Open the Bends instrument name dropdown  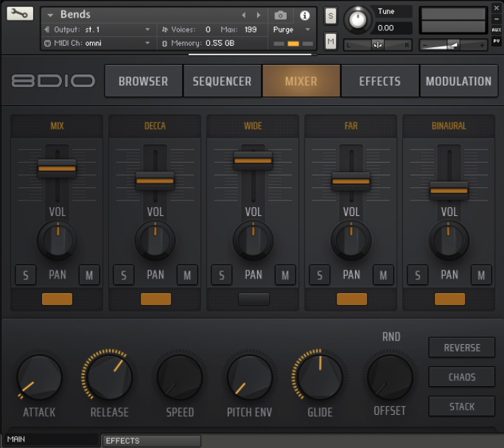point(50,15)
